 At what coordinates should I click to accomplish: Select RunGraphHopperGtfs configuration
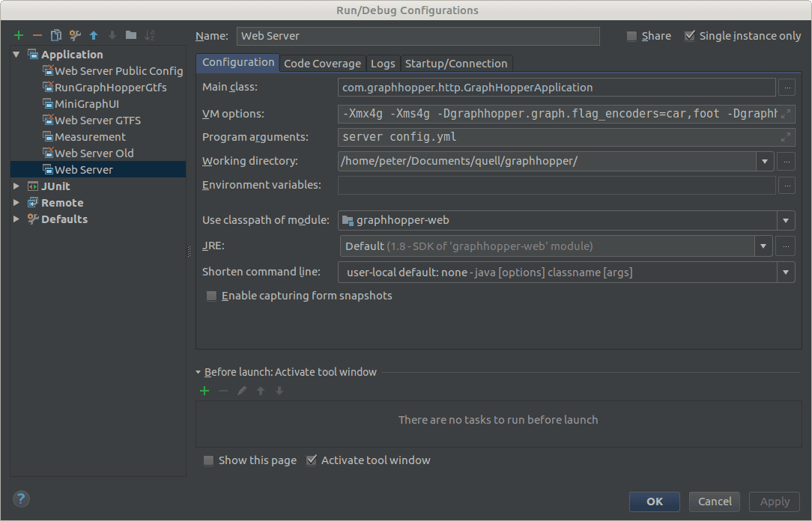(x=105, y=88)
